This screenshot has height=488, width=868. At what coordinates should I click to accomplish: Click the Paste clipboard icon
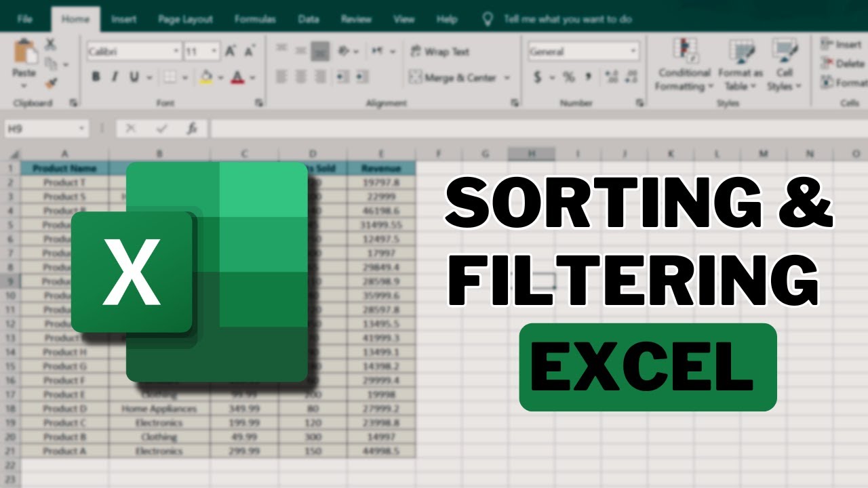coord(24,52)
